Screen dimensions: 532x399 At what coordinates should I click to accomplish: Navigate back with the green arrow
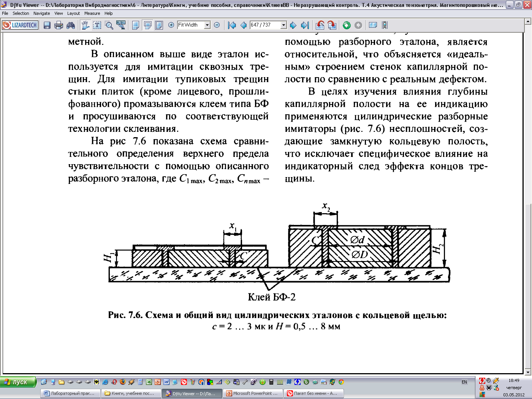tap(347, 25)
